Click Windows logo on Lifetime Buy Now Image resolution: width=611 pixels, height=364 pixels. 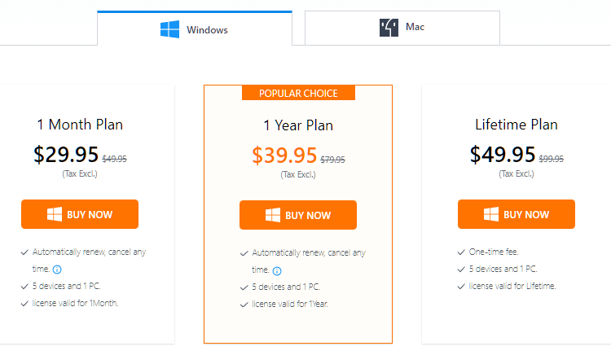tap(491, 214)
